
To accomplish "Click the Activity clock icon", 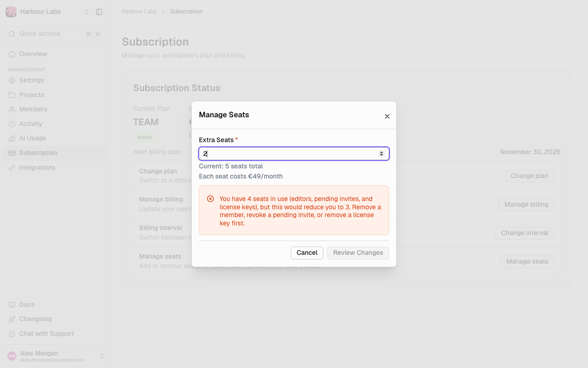I will 12,124.
